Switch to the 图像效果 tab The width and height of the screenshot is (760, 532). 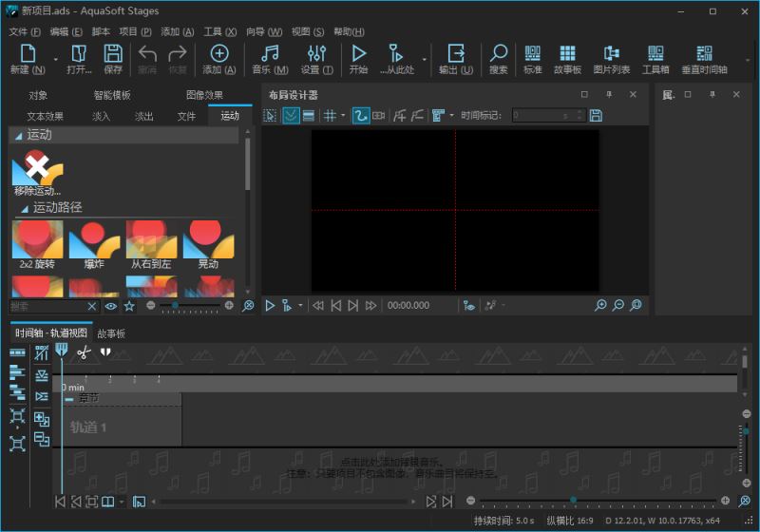pos(204,95)
